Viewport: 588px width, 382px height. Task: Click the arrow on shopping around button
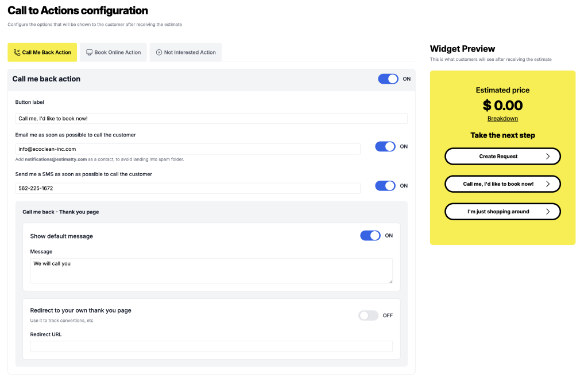[x=548, y=212]
